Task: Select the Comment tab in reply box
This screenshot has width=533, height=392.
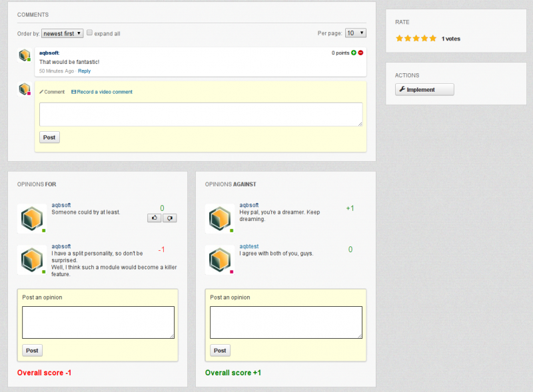Action: (x=52, y=92)
